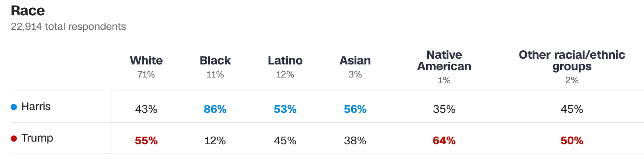Click Trump's 55% value for White voters

click(x=146, y=141)
